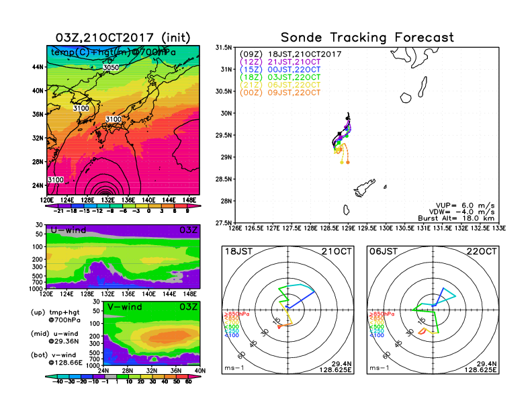Screen dimensions: 532x411
Task: Click '<100' legend in the 06JST hodograph
Action: tap(376, 335)
